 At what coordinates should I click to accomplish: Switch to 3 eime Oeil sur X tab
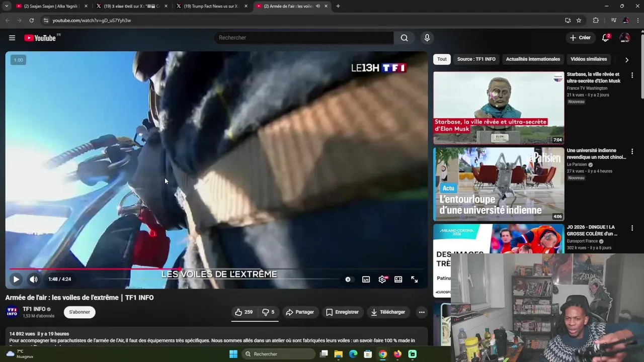(x=132, y=6)
